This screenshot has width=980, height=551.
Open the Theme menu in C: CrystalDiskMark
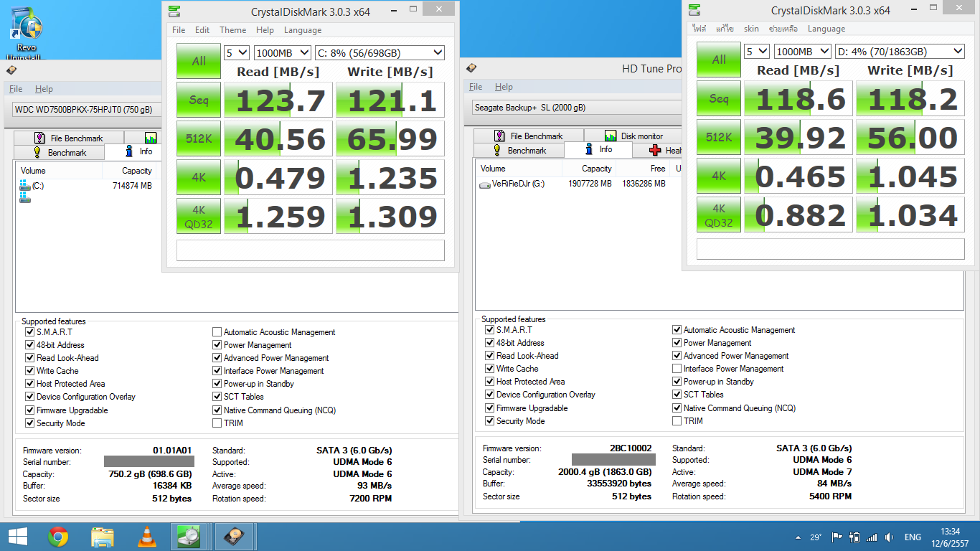pyautogui.click(x=232, y=30)
